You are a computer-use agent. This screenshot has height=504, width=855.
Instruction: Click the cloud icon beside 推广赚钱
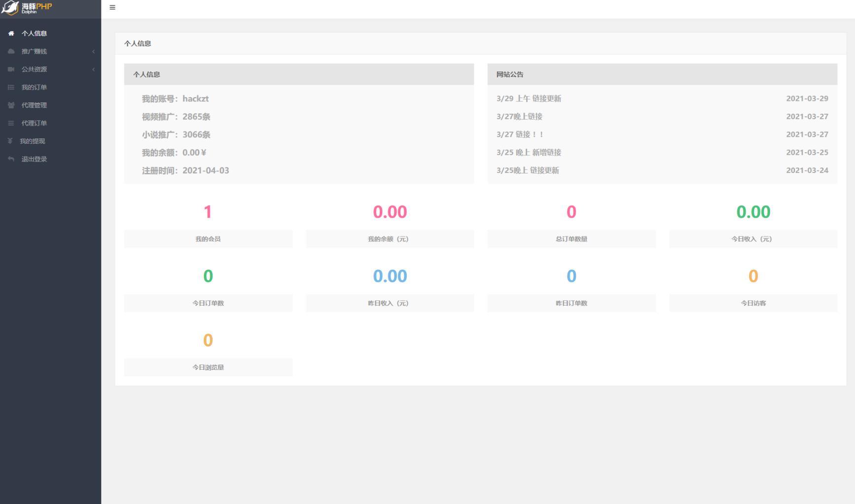(x=11, y=51)
